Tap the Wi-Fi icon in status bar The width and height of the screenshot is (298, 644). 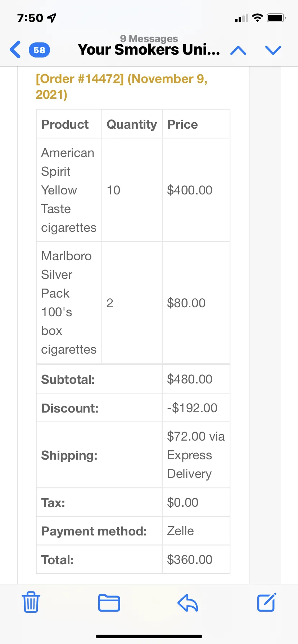click(x=257, y=18)
